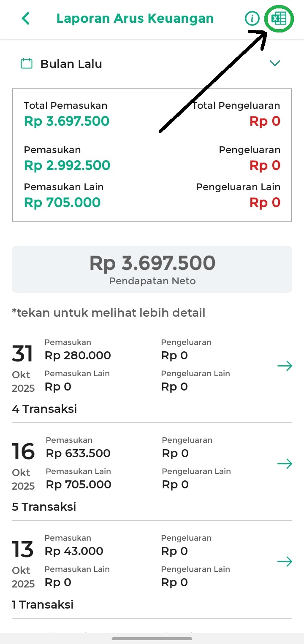This screenshot has width=304, height=644.
Task: Tap Pemasukan Rp 2.992.500 in summary card
Action: pos(67,165)
